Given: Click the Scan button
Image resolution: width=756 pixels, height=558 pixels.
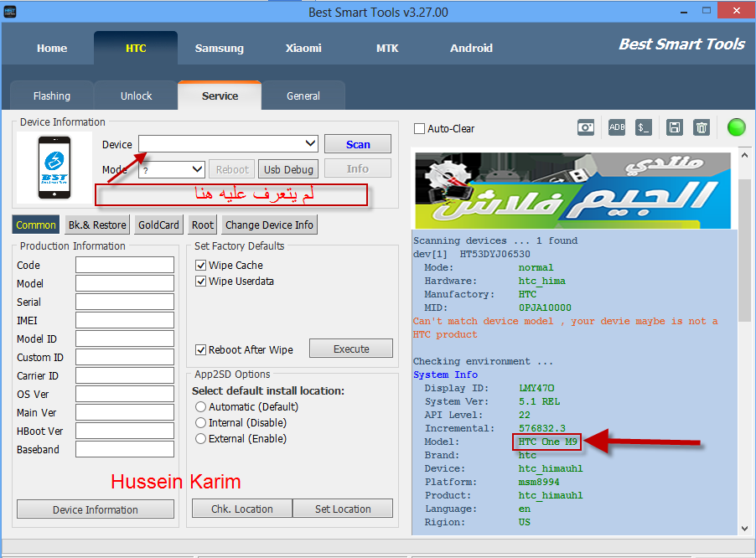Looking at the screenshot, I should [x=358, y=144].
